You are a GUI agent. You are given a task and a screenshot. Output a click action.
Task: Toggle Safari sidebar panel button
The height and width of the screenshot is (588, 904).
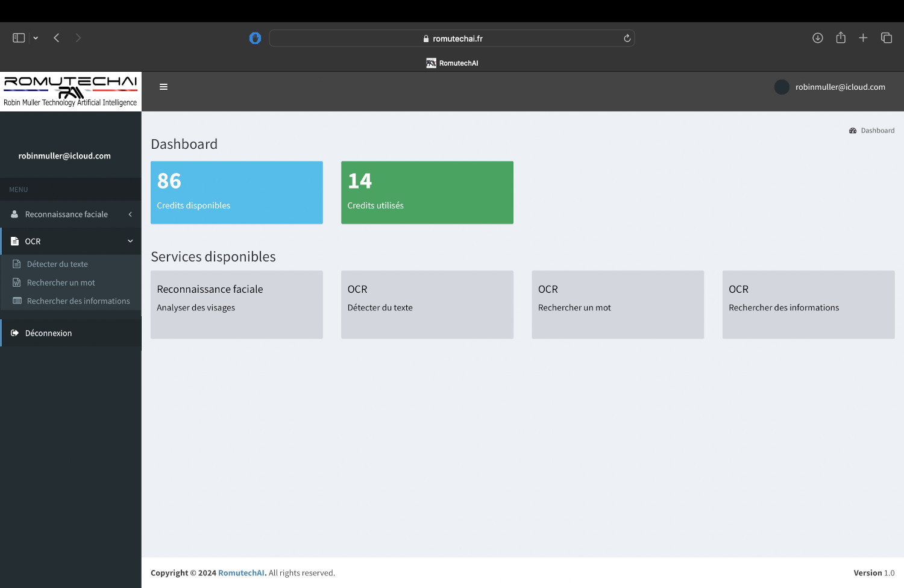[19, 38]
